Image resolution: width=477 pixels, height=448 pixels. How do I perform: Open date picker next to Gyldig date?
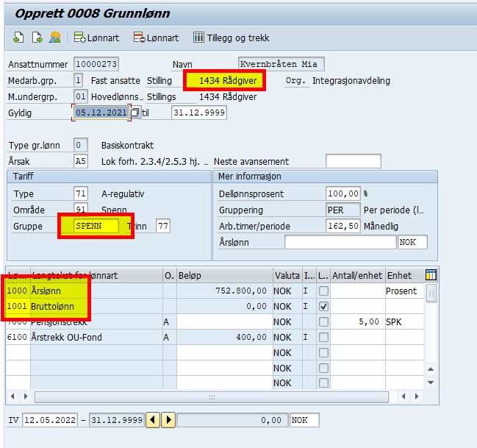(135, 113)
